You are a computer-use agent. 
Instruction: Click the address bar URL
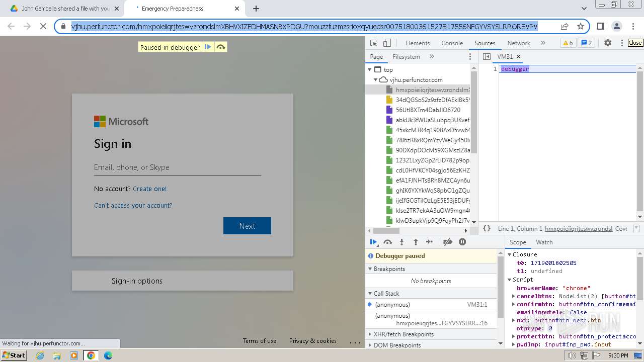(304, 26)
